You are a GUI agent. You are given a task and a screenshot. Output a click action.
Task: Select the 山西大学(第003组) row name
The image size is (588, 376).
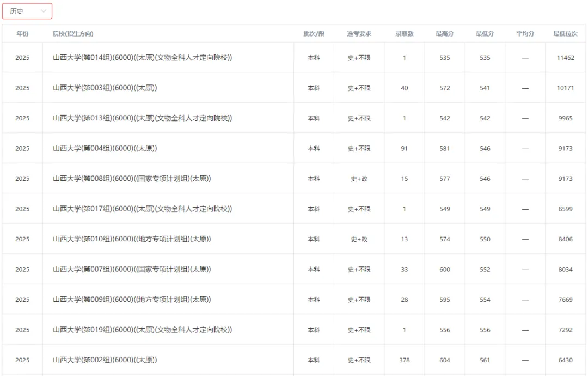[105, 88]
